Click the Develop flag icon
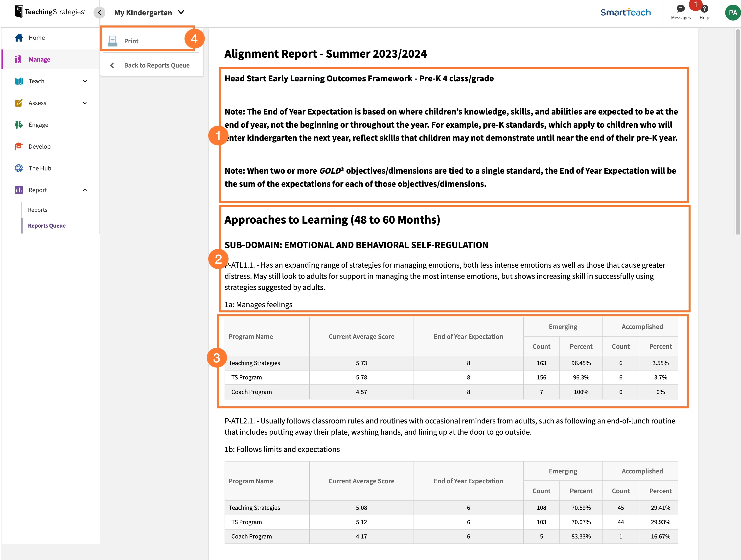 coord(19,146)
